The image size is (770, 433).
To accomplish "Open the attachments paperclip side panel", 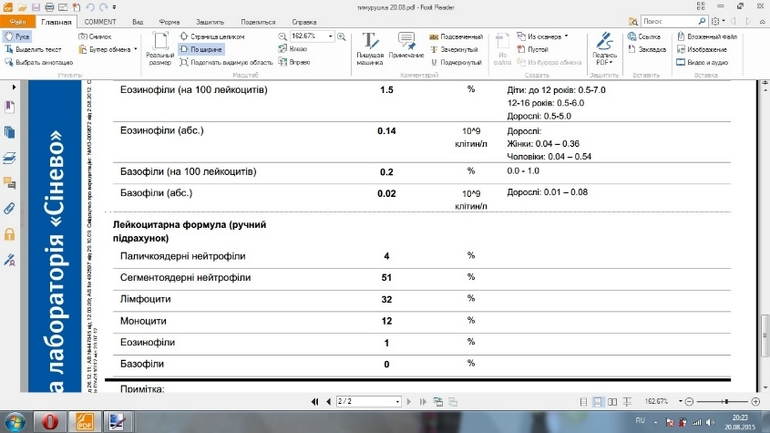I will pos(9,209).
